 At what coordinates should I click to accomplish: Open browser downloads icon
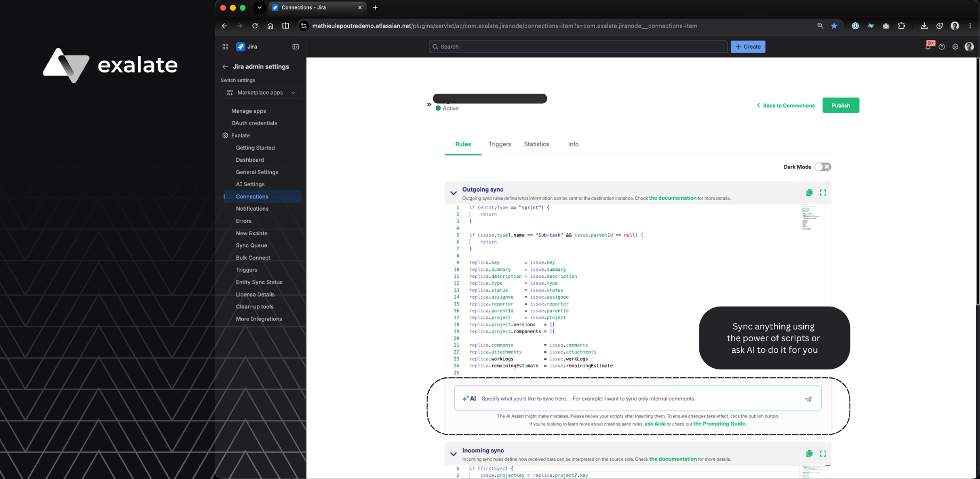pyautogui.click(x=924, y=26)
